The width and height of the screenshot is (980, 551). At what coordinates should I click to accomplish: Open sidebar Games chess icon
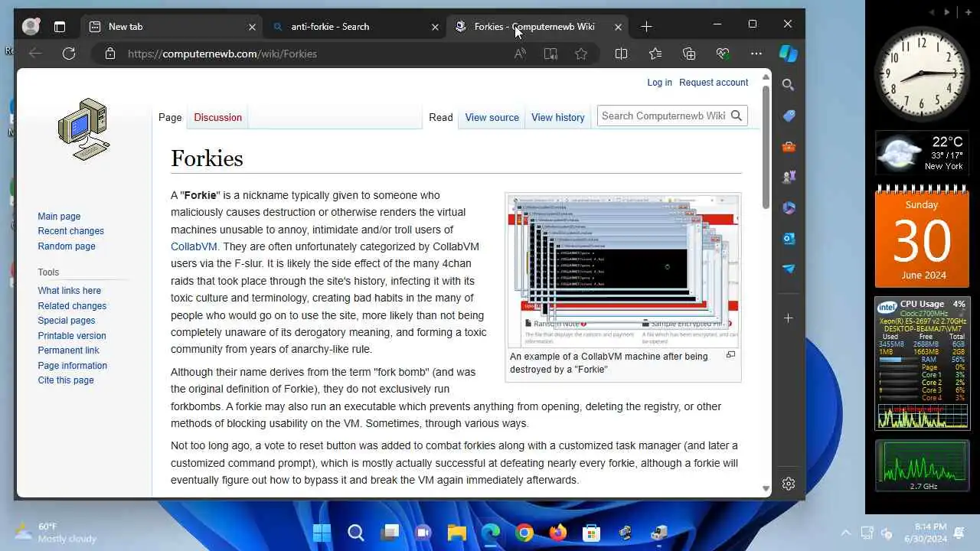click(789, 177)
